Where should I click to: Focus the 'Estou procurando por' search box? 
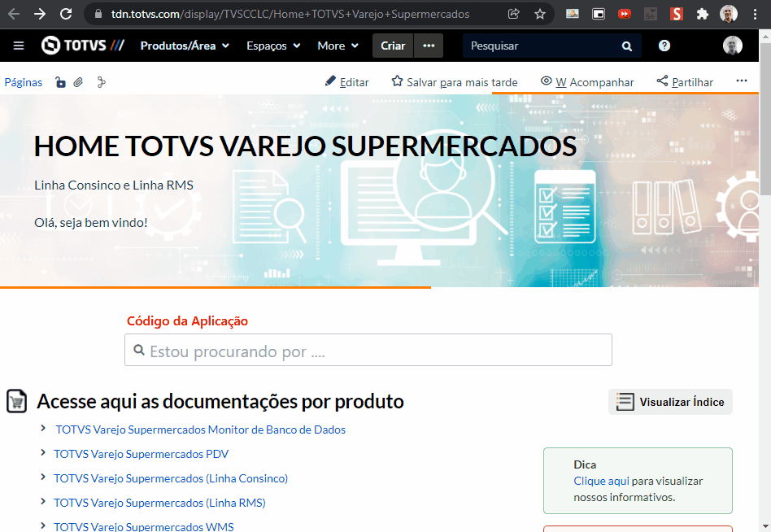[x=368, y=350]
